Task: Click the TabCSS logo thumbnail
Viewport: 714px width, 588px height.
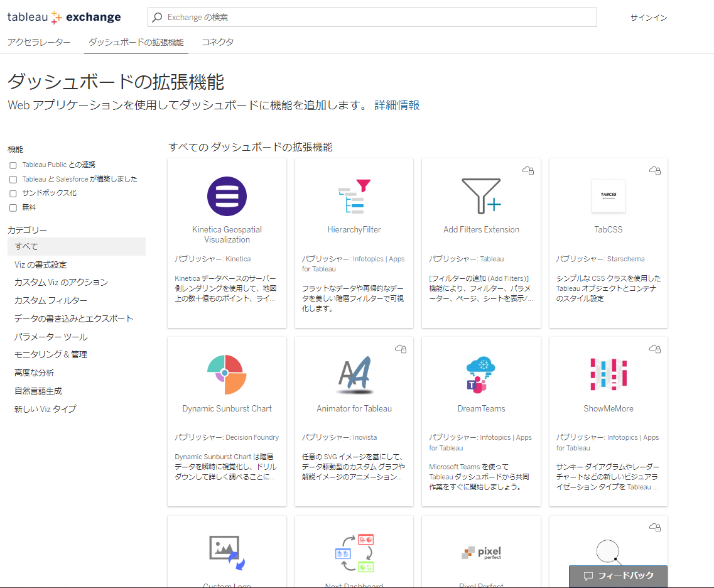Action: [608, 196]
